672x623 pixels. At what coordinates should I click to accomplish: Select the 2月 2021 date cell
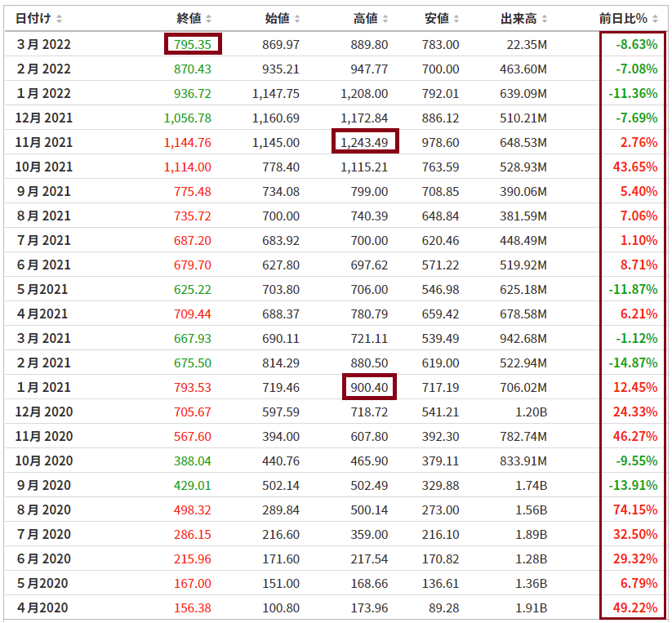(44, 363)
